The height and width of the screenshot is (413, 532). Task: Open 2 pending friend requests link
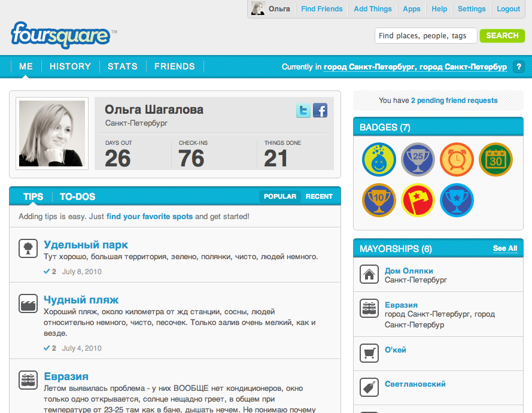point(454,101)
